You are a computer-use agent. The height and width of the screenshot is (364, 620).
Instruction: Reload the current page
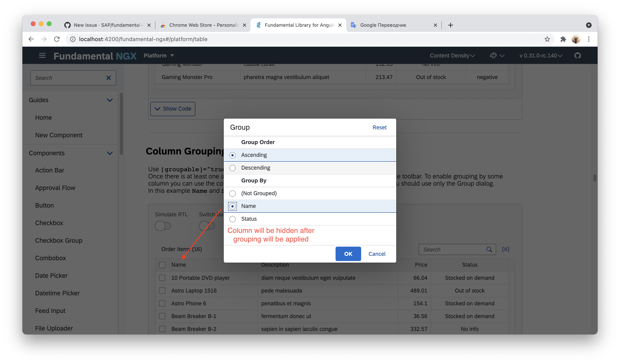coord(57,39)
